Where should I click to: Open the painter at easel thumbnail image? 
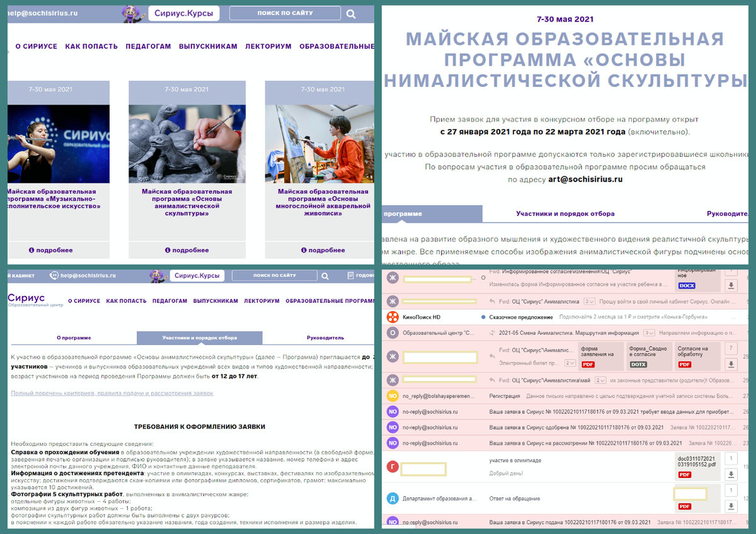pyautogui.click(x=319, y=144)
